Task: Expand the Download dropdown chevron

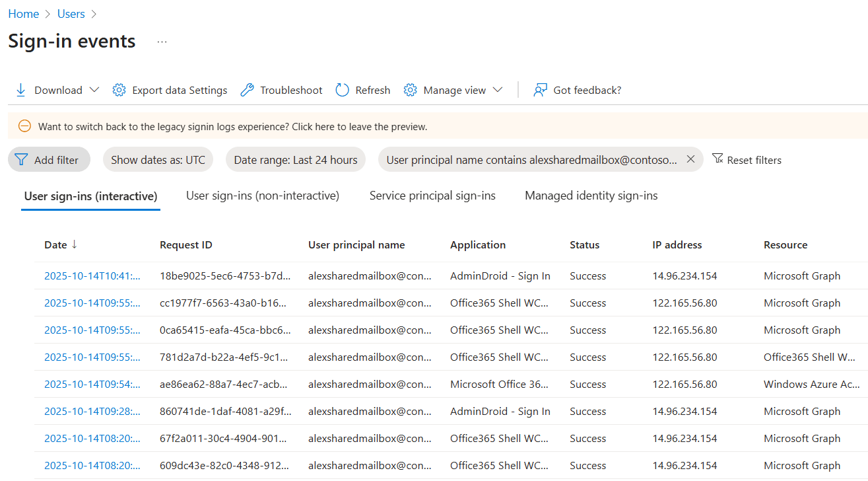Action: (94, 90)
